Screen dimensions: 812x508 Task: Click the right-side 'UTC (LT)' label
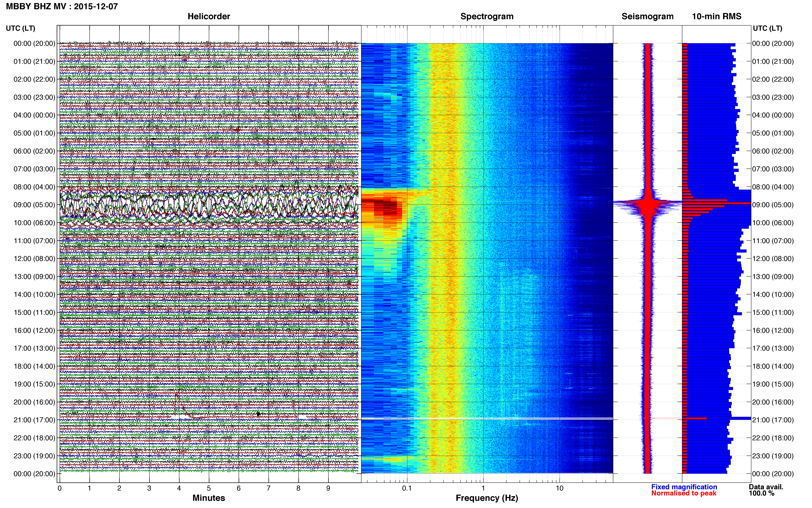pos(767,28)
